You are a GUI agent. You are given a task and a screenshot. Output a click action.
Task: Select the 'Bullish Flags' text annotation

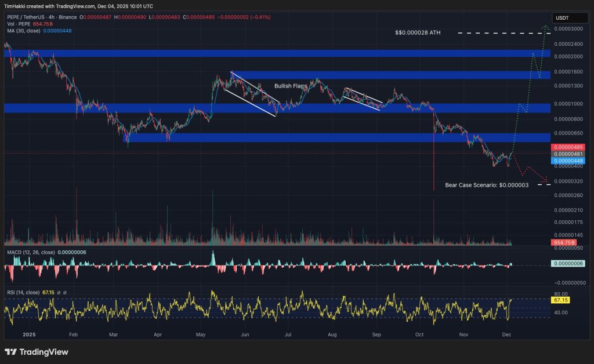[291, 86]
